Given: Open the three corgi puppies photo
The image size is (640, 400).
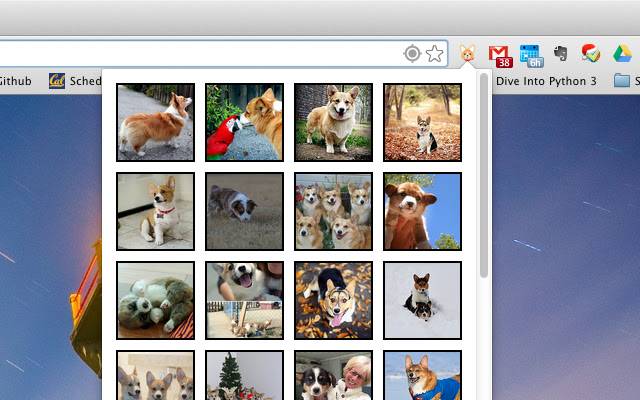Looking at the screenshot, I should pyautogui.click(x=156, y=375).
